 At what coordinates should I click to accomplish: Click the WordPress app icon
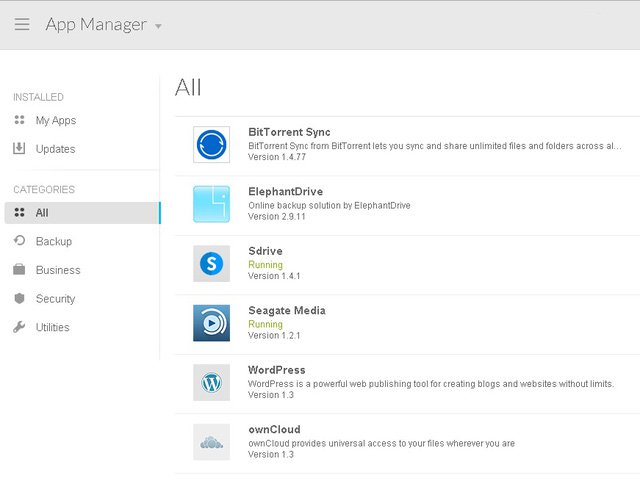point(211,383)
